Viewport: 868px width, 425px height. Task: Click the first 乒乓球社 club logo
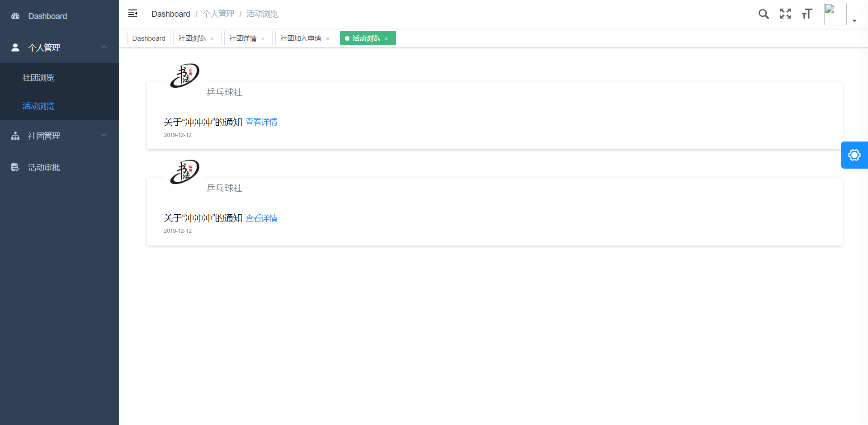(x=184, y=76)
